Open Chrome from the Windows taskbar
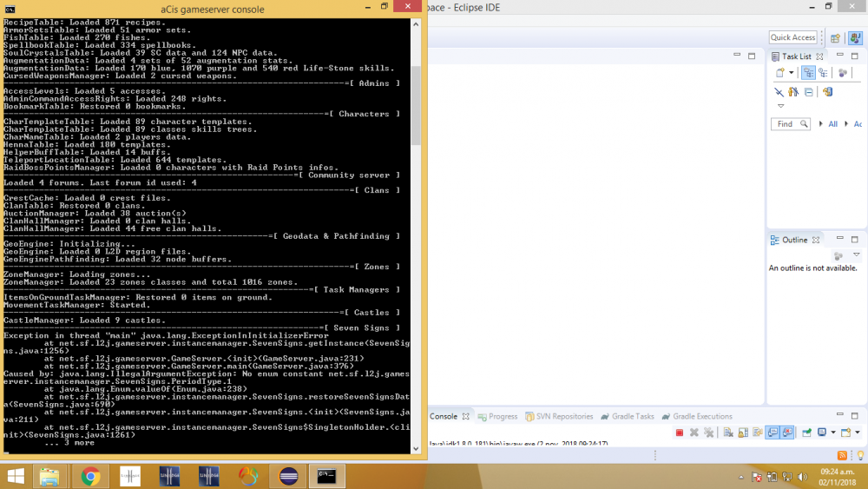The image size is (868, 489). [90, 476]
